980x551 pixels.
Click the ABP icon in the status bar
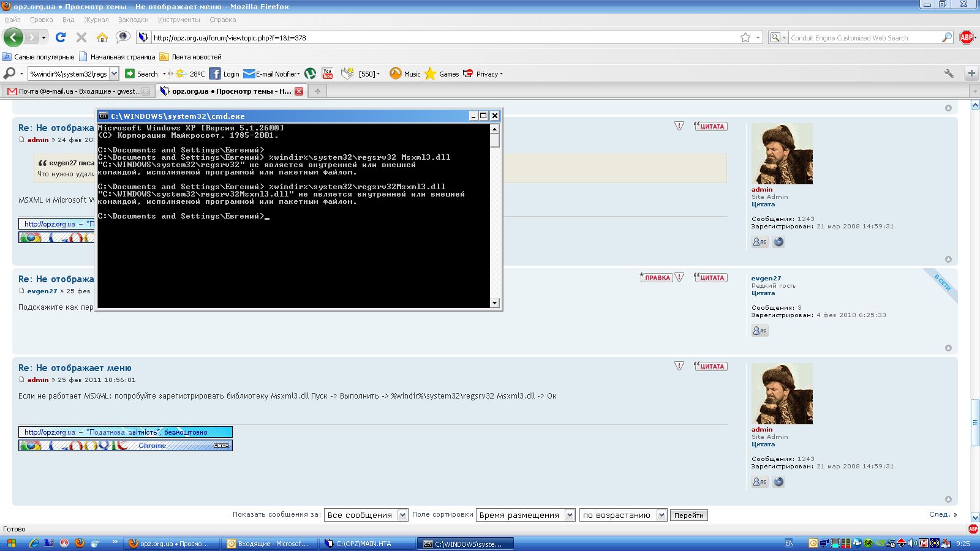(x=973, y=529)
